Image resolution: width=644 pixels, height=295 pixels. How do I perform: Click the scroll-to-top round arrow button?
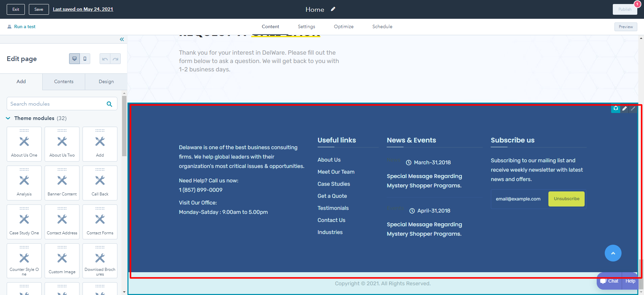(x=613, y=253)
